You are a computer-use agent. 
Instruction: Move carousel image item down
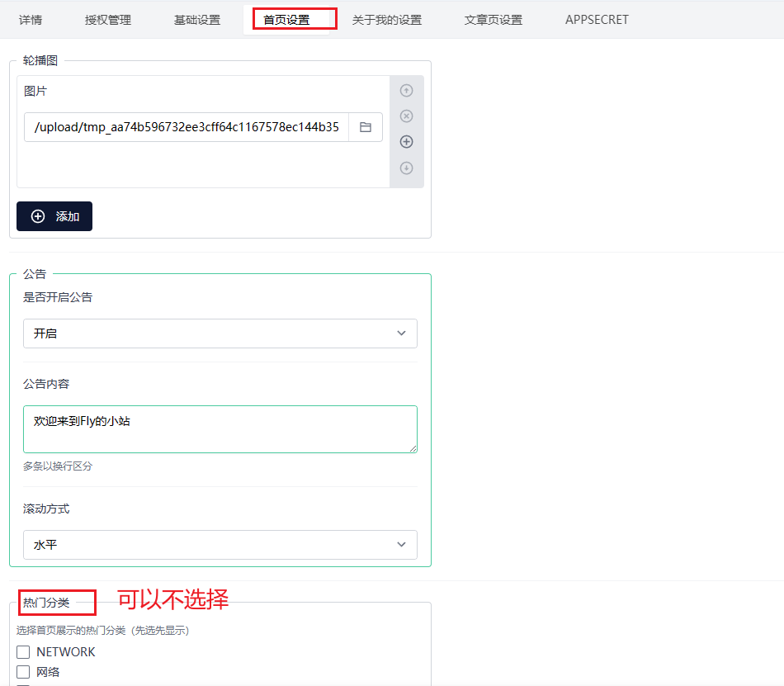(407, 168)
